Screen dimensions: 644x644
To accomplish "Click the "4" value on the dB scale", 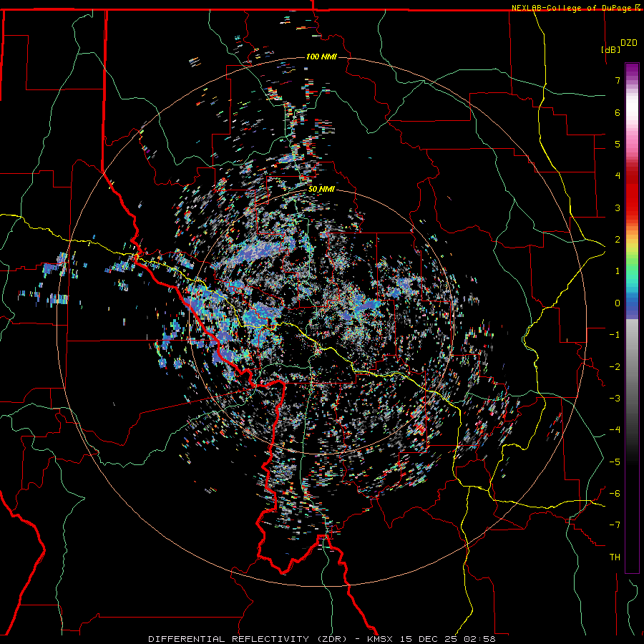I will pos(618,176).
